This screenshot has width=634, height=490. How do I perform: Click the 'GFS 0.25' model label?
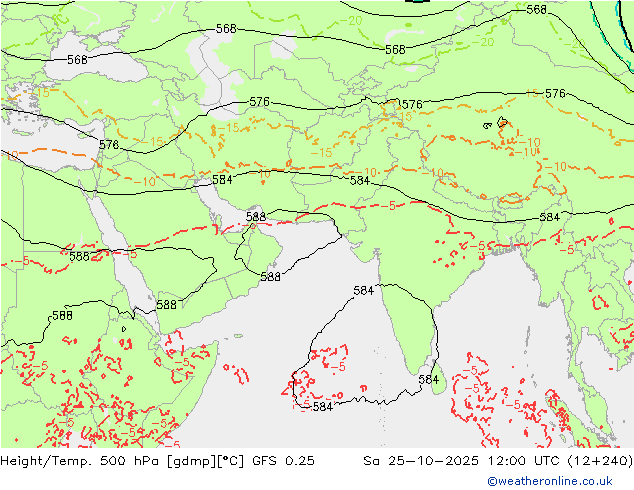pos(283,461)
